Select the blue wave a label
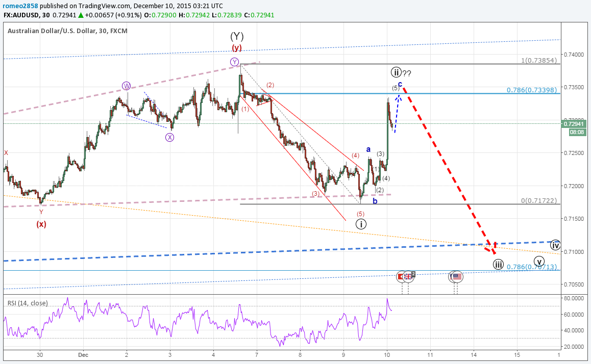Image resolution: width=591 pixels, height=364 pixels. tap(368, 149)
